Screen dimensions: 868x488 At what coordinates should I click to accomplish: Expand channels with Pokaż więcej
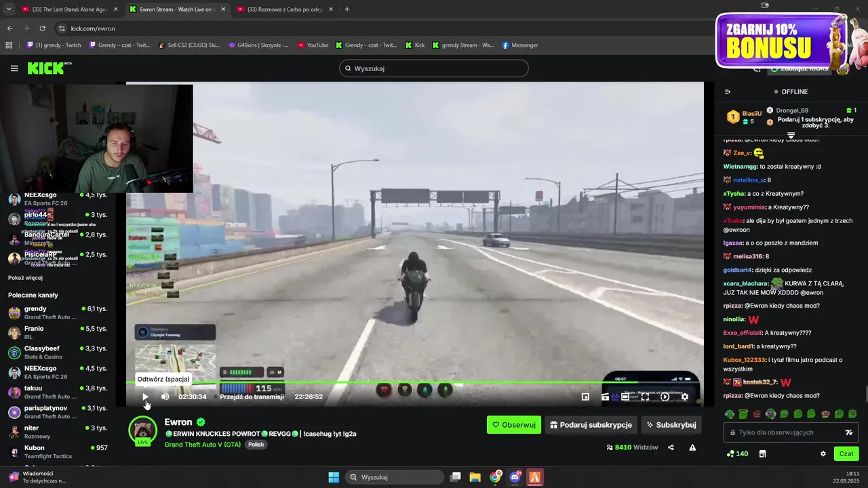(x=25, y=278)
